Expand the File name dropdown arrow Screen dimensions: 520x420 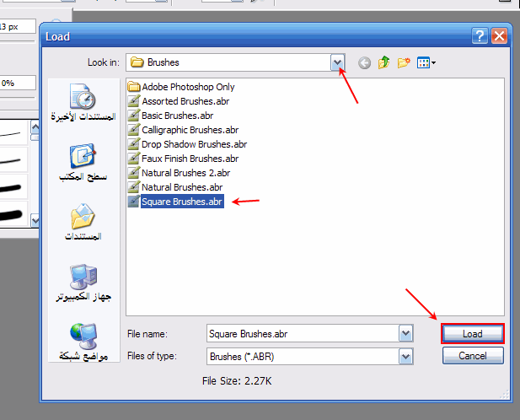click(x=405, y=333)
